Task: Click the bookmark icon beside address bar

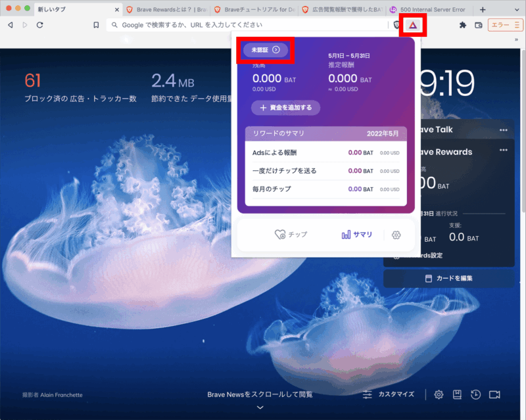Action: click(x=96, y=25)
